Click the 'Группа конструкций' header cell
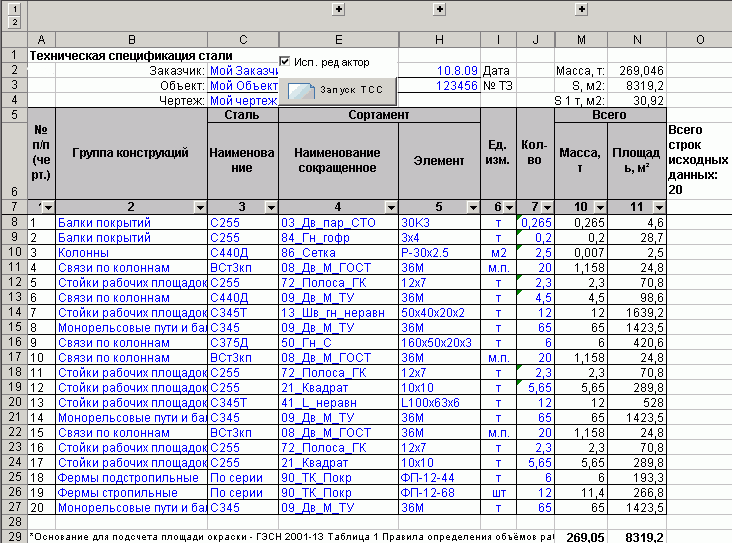 (131, 153)
